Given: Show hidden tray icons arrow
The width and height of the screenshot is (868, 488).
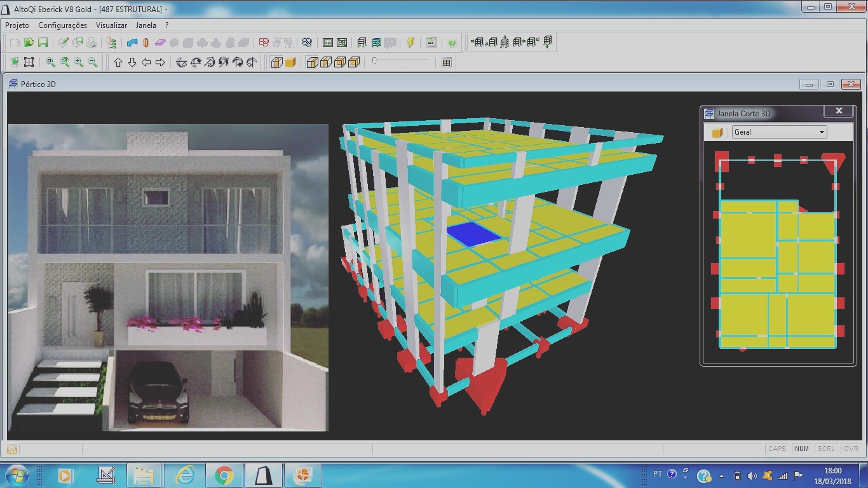Looking at the screenshot, I should coord(721,475).
